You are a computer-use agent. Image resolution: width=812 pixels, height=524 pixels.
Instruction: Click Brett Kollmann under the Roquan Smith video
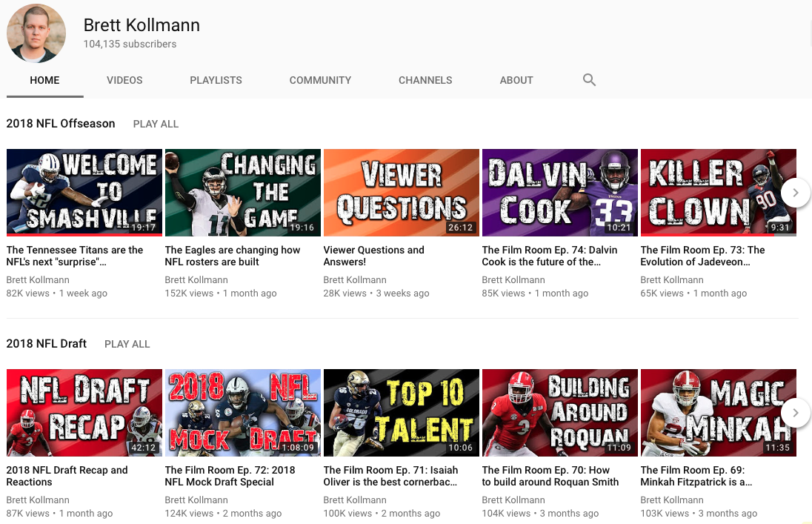click(513, 500)
